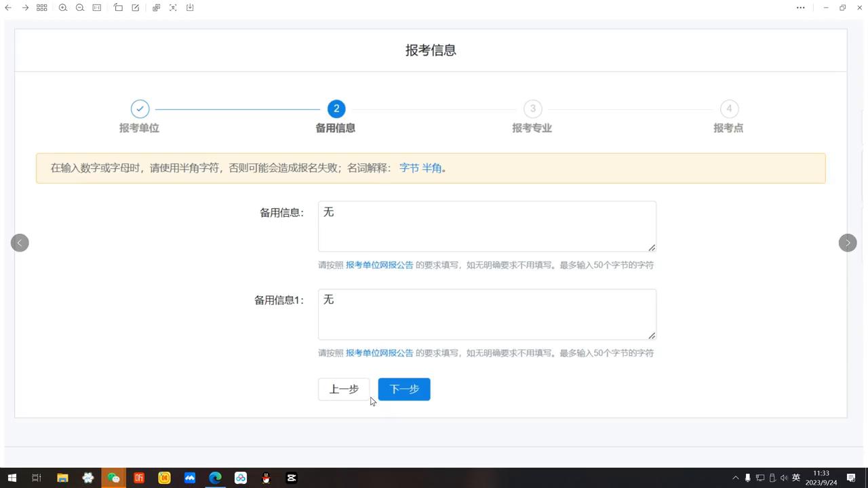868x488 pixels.
Task: Open the thumbnail grid view
Action: pyautogui.click(x=42, y=7)
